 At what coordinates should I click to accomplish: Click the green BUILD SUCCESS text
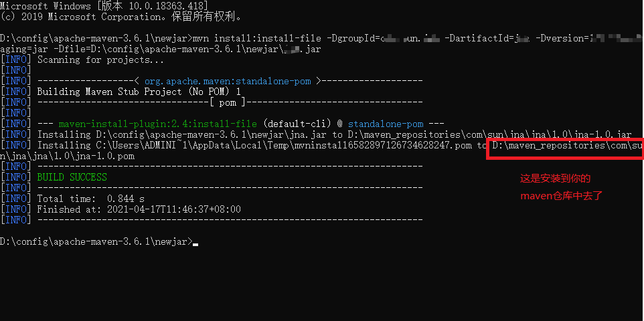click(x=72, y=177)
